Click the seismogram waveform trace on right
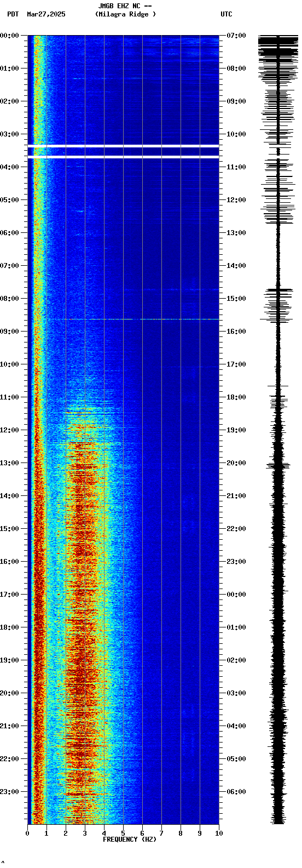The image size is (302, 868). [x=278, y=430]
